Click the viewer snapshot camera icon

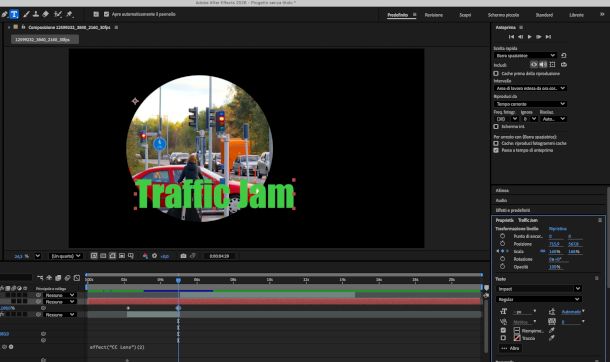click(183, 256)
